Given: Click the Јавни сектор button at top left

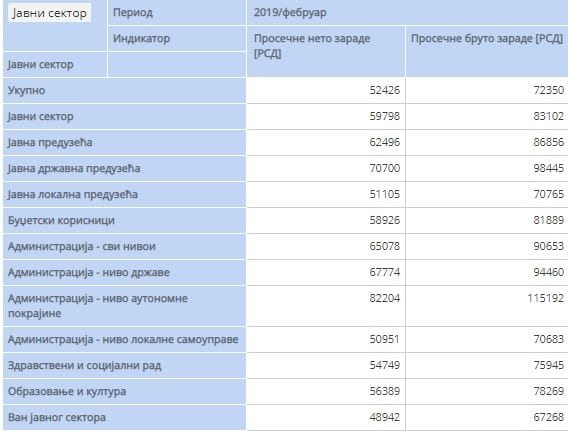Looking at the screenshot, I should tap(50, 13).
